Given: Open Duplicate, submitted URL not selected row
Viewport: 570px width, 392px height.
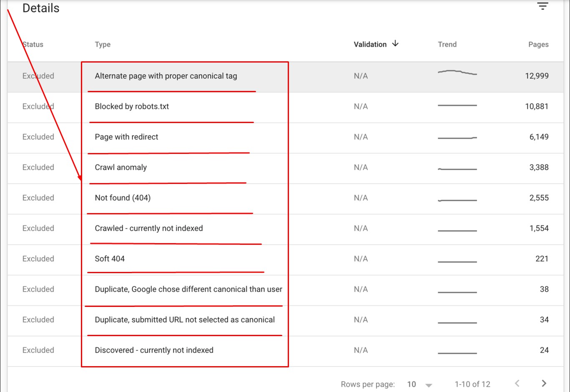Looking at the screenshot, I should 185,319.
